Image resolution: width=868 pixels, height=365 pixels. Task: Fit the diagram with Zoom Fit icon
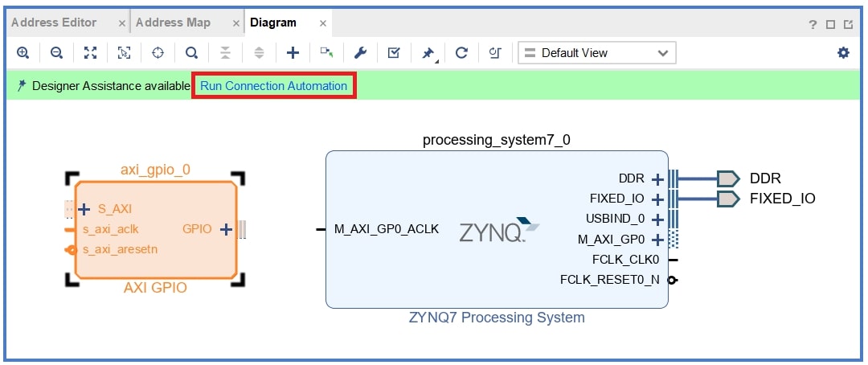pos(90,52)
